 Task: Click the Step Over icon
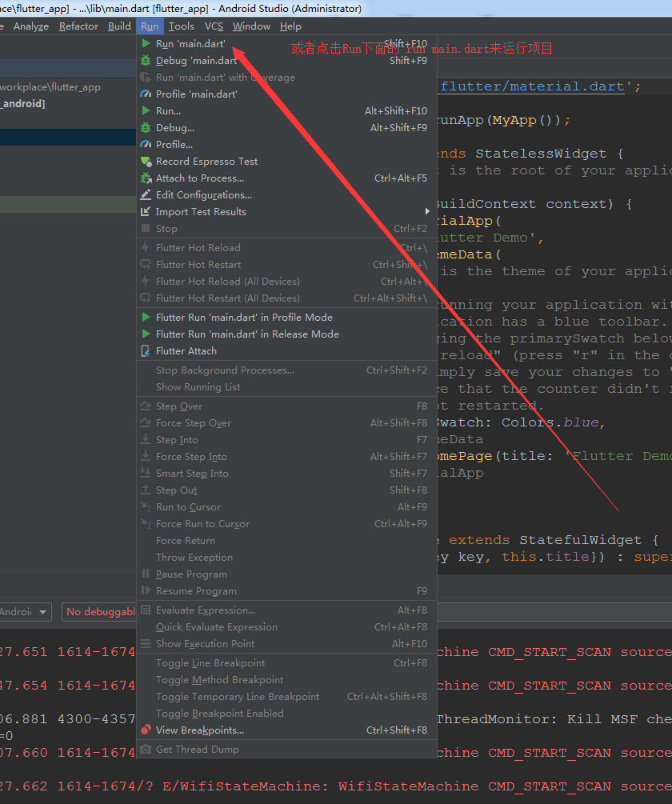coord(146,406)
